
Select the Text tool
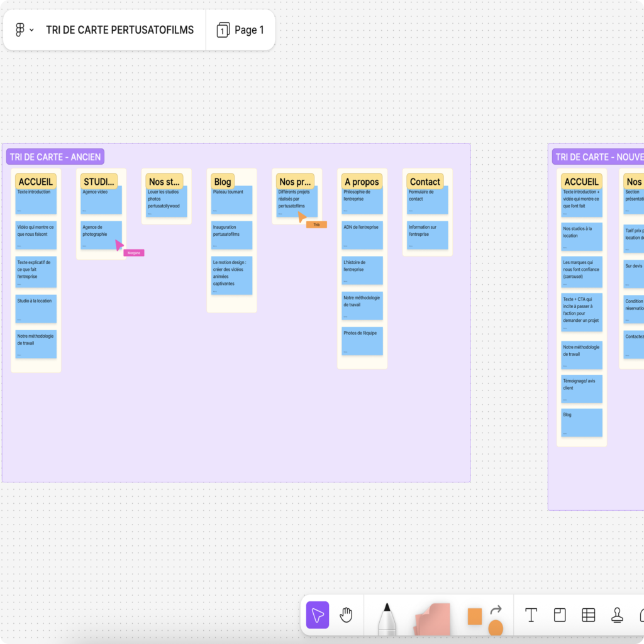(x=531, y=615)
